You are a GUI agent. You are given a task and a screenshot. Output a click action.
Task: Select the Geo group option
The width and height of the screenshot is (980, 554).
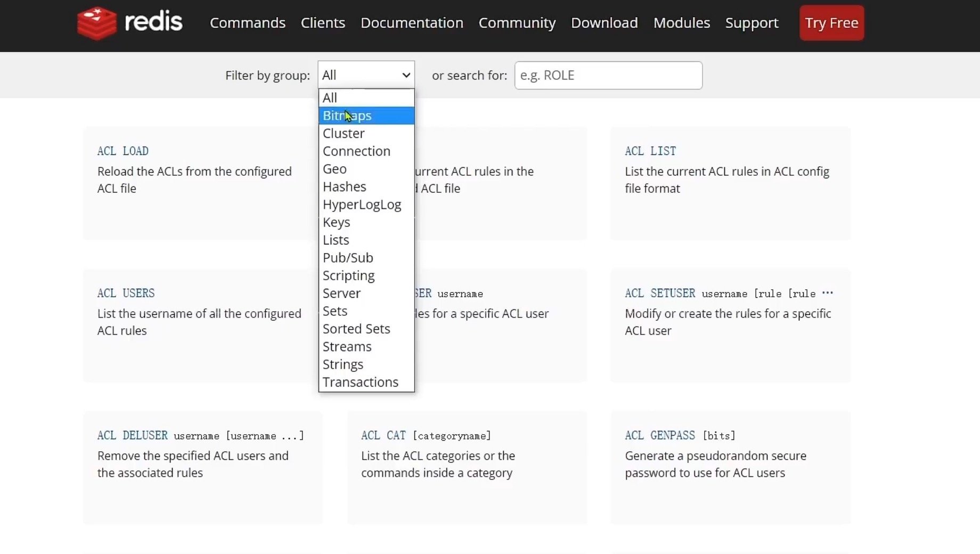(366, 169)
